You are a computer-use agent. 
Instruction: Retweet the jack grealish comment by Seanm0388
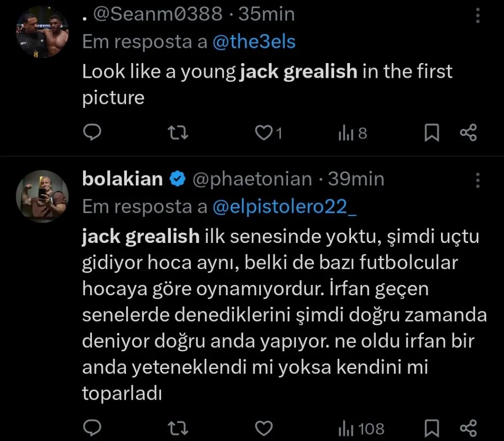pos(177,132)
